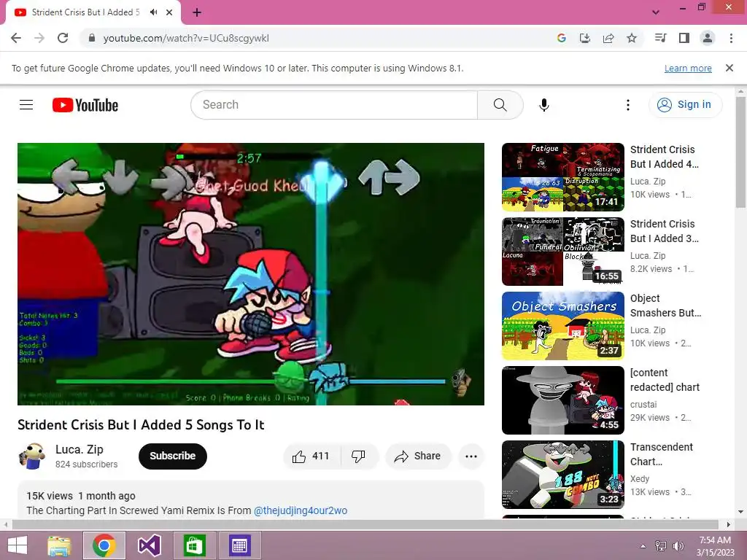Screen dimensions: 747x560
Task: Sign in to YouTube
Action: [x=684, y=105]
